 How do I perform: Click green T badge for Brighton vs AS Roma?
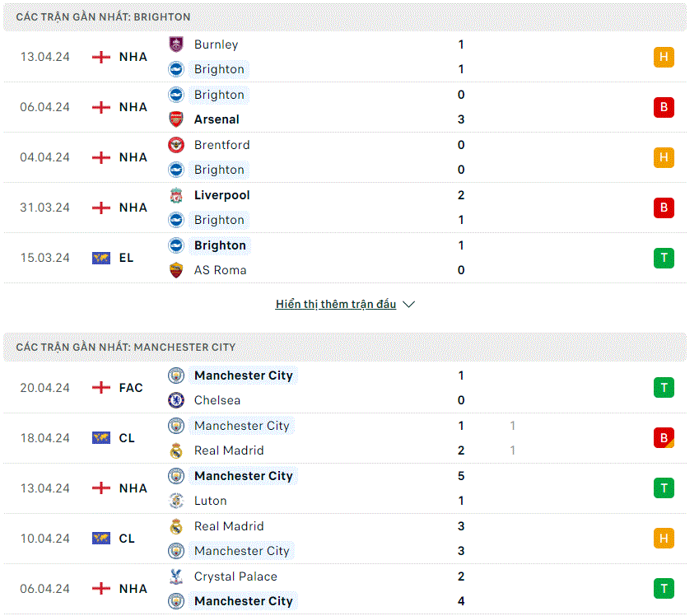click(x=664, y=258)
